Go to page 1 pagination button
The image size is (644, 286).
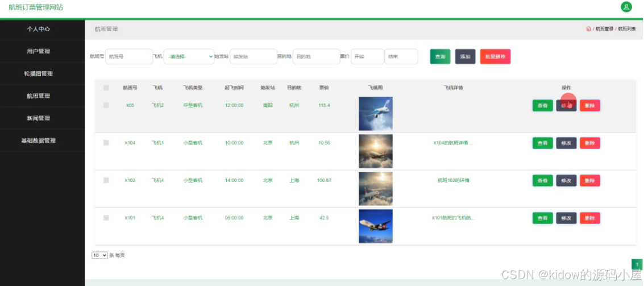(x=637, y=264)
